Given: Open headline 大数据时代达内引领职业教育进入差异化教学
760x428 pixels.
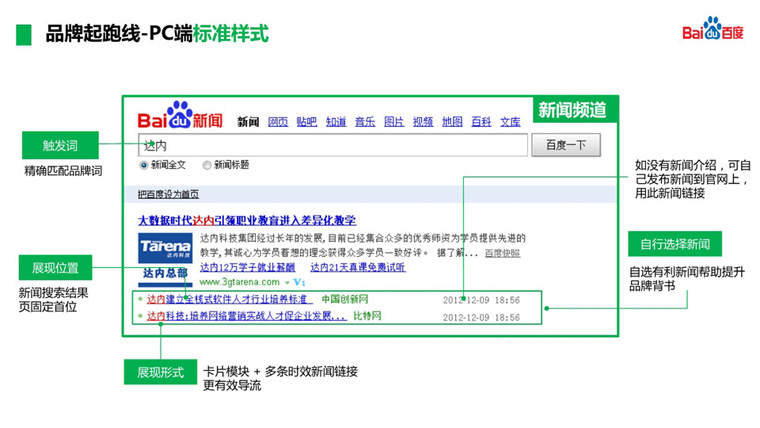Looking at the screenshot, I should pyautogui.click(x=247, y=221).
